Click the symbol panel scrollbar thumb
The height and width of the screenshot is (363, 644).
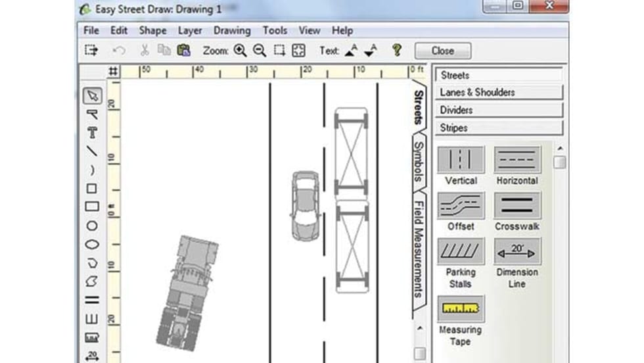point(559,162)
